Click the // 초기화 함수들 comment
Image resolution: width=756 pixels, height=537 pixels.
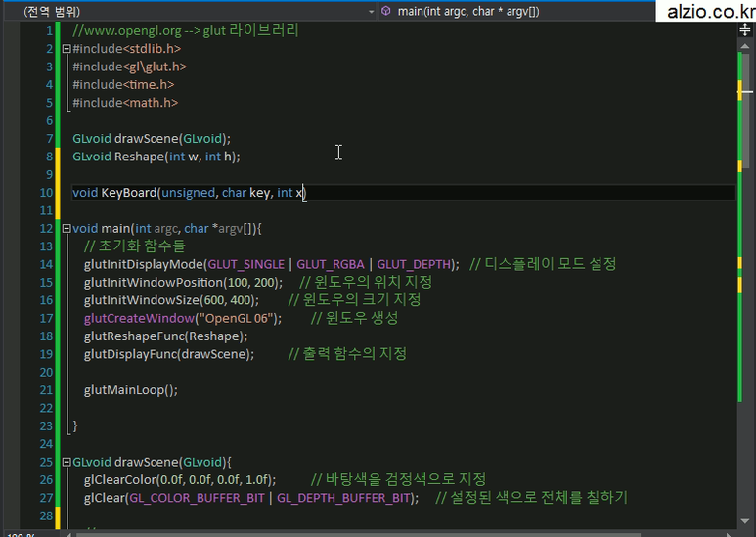[135, 246]
